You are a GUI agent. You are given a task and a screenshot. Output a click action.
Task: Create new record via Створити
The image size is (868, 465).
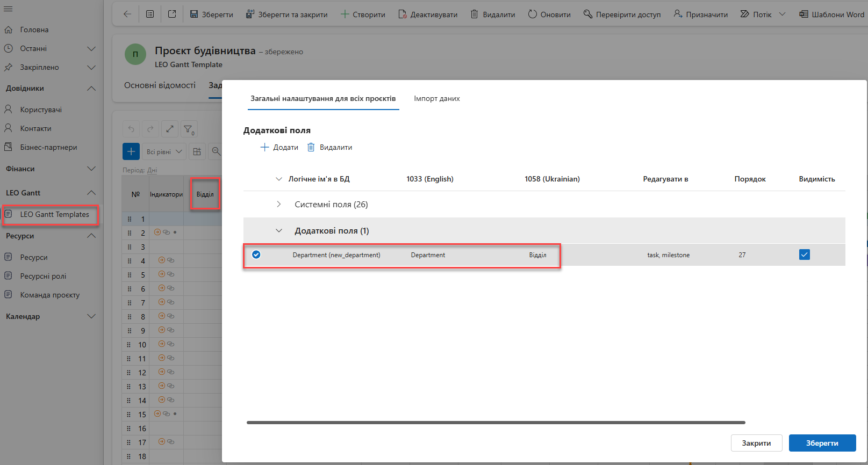[x=363, y=14]
